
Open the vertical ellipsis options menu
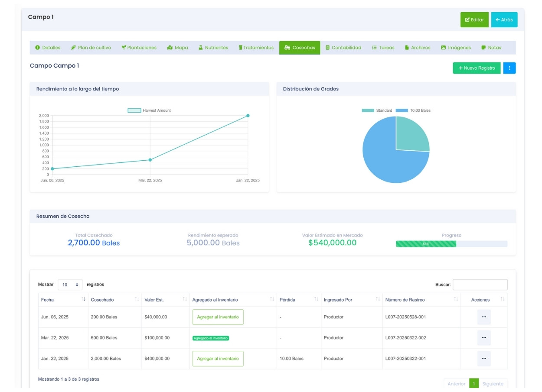click(x=509, y=68)
